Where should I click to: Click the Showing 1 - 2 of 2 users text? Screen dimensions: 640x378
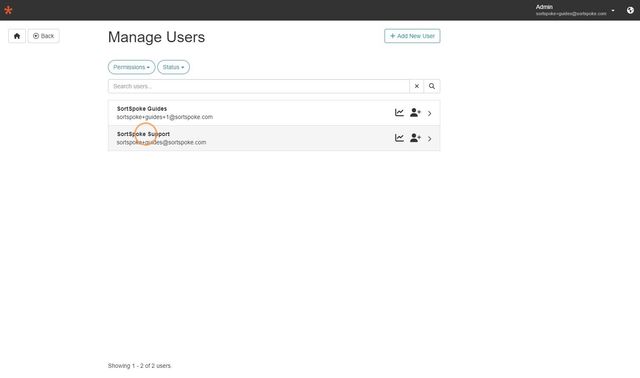[x=139, y=366]
